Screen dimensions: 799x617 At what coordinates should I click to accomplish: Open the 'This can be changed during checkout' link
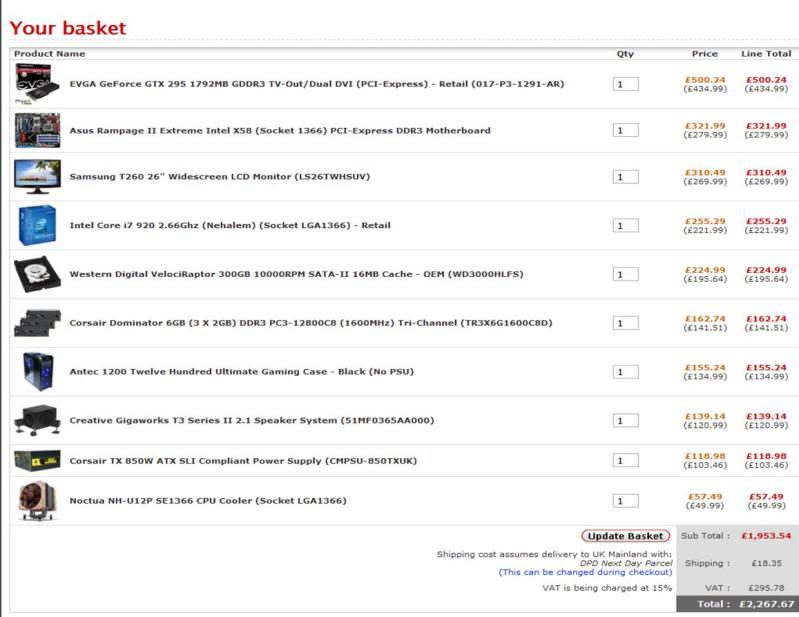(585, 572)
